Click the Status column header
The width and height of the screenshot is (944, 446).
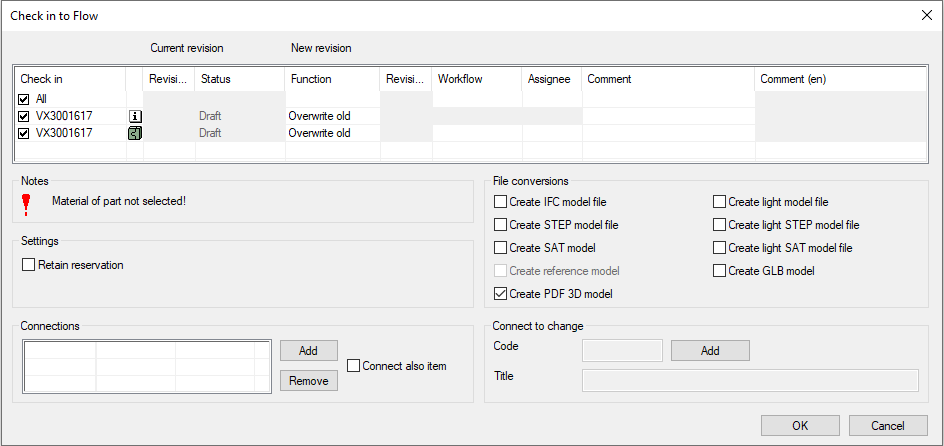pyautogui.click(x=239, y=79)
